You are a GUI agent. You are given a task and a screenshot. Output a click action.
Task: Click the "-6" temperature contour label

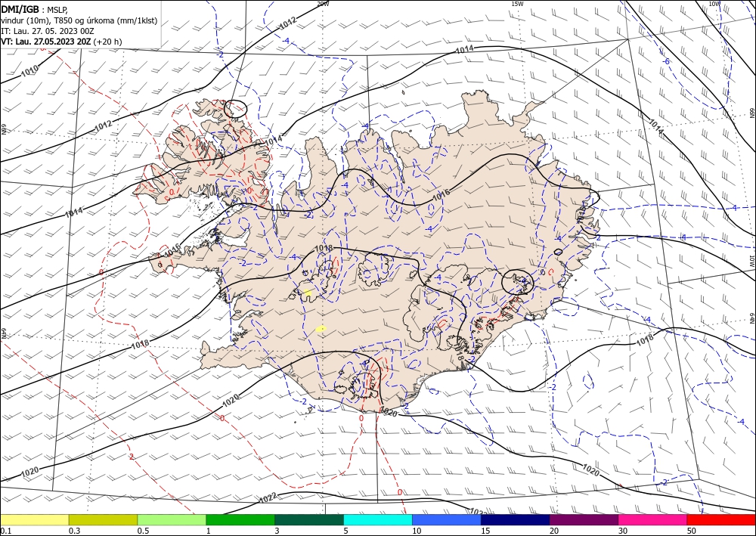click(x=666, y=61)
